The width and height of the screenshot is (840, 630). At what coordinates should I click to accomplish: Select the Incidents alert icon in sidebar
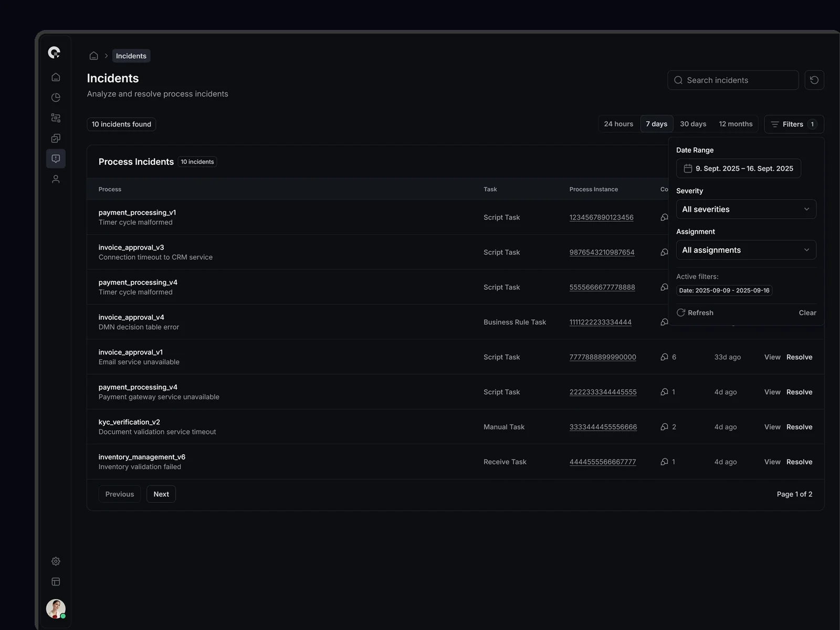56,159
